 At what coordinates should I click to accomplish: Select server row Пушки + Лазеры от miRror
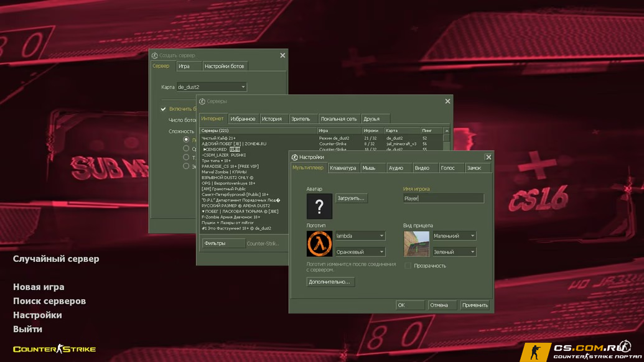245,223
